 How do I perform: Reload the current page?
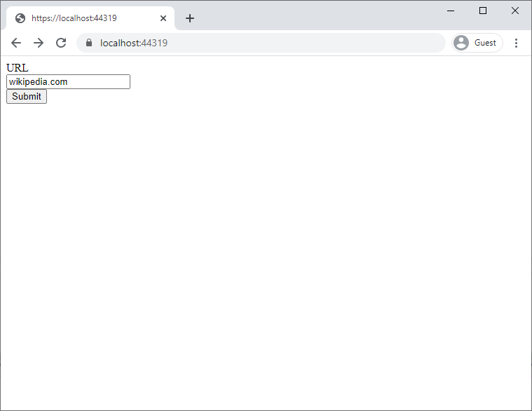(61, 43)
